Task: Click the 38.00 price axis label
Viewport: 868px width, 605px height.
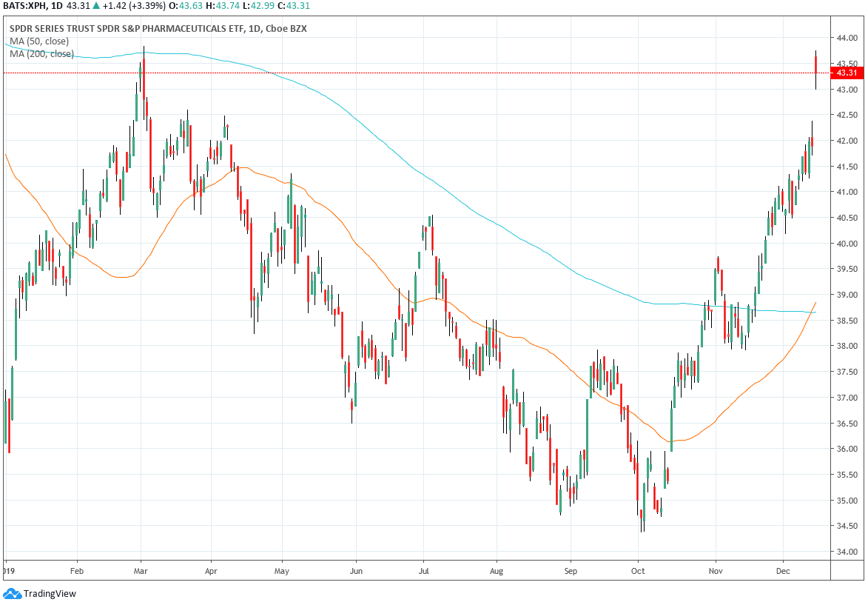Action: [x=847, y=347]
